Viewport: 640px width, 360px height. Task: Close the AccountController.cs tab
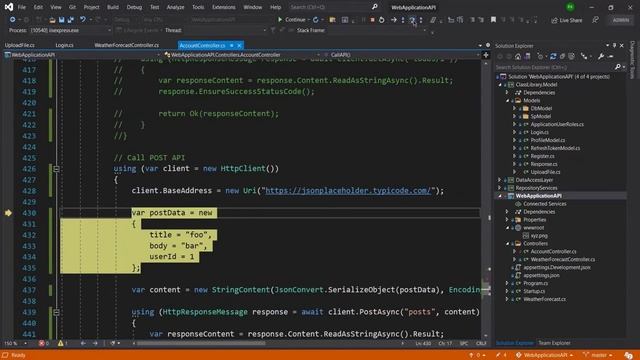(x=240, y=45)
